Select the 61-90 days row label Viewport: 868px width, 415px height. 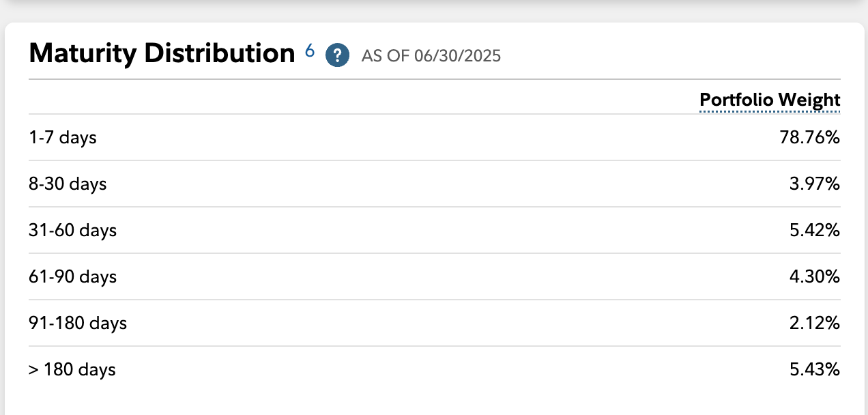(x=73, y=277)
